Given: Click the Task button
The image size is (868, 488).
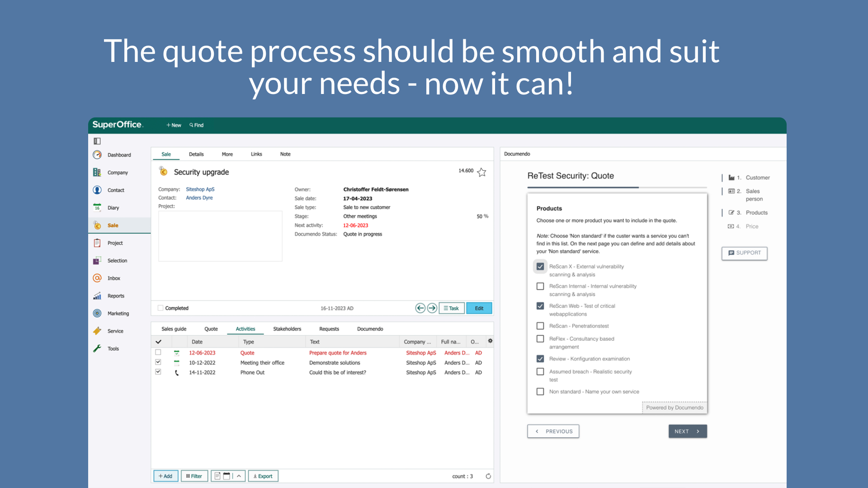Looking at the screenshot, I should [x=452, y=308].
